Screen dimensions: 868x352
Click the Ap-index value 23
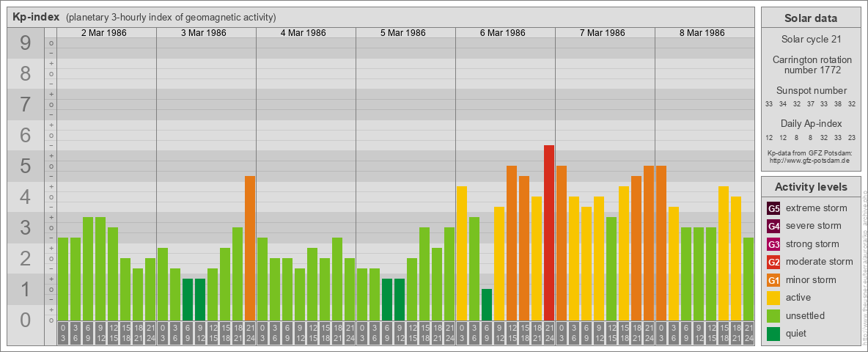(x=852, y=136)
